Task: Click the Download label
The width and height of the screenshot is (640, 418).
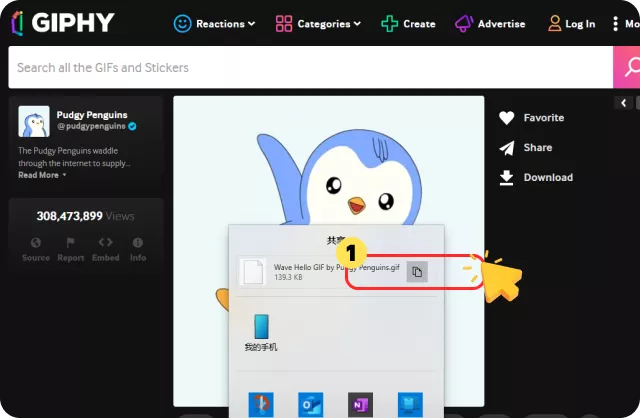Action: [548, 178]
